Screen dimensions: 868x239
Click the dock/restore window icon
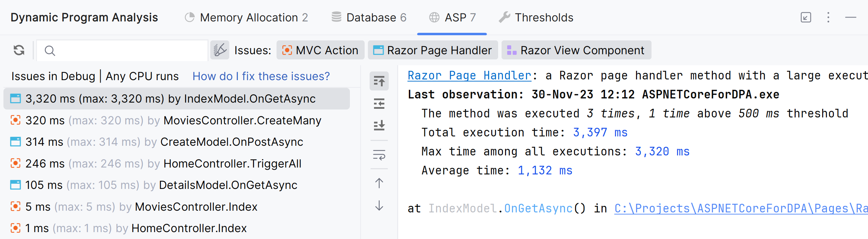tap(806, 17)
